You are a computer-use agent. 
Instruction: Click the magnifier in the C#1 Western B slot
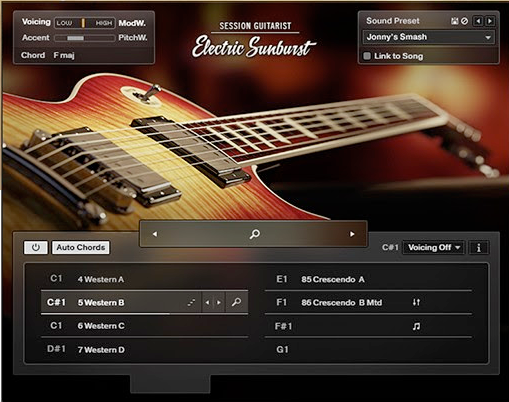pyautogui.click(x=236, y=302)
